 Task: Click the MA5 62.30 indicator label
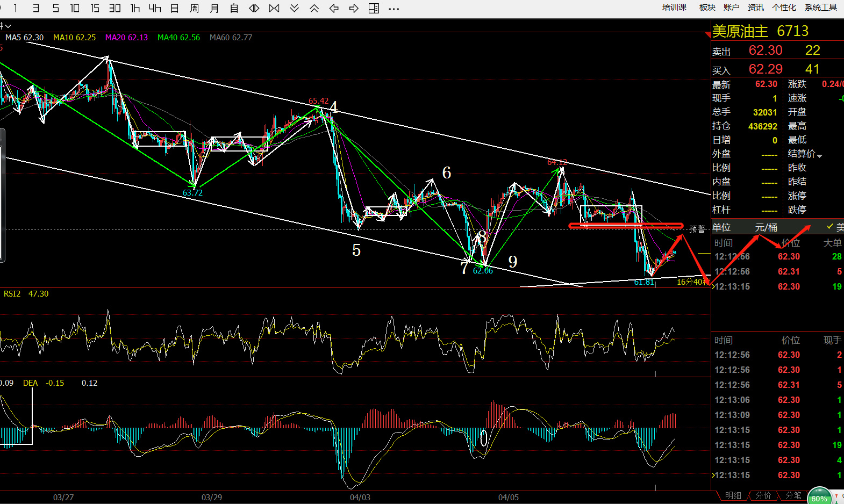pyautogui.click(x=24, y=38)
